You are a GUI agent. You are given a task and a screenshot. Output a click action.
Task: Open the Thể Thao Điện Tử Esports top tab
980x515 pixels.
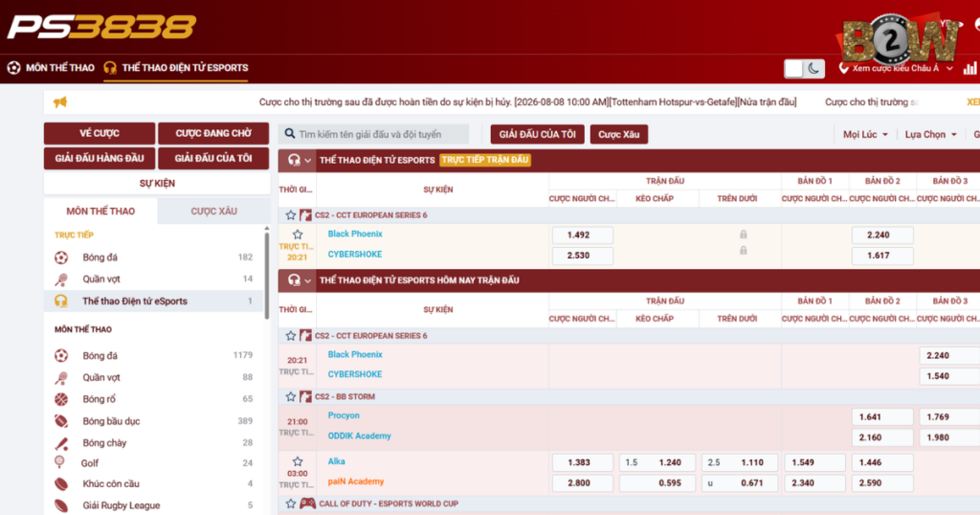[x=176, y=68]
